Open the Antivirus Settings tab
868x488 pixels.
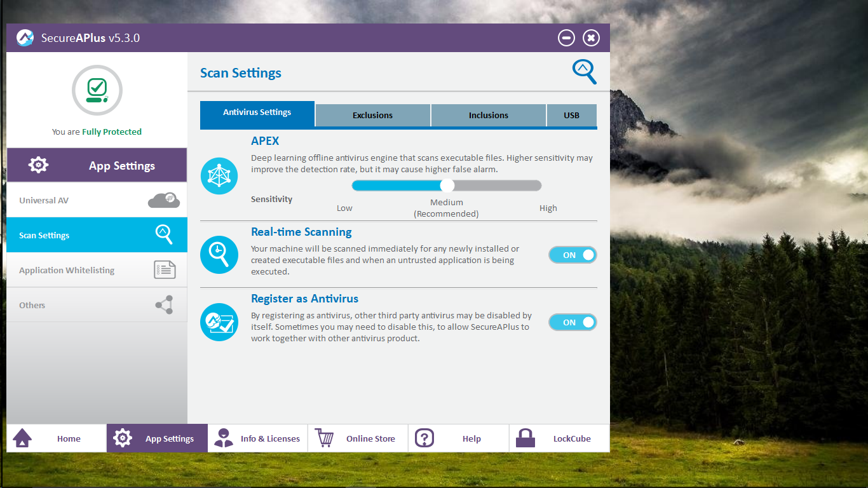[x=257, y=114]
